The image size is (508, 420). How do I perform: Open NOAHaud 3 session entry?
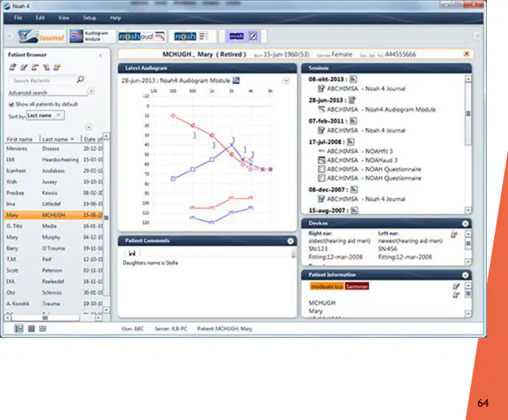click(358, 160)
